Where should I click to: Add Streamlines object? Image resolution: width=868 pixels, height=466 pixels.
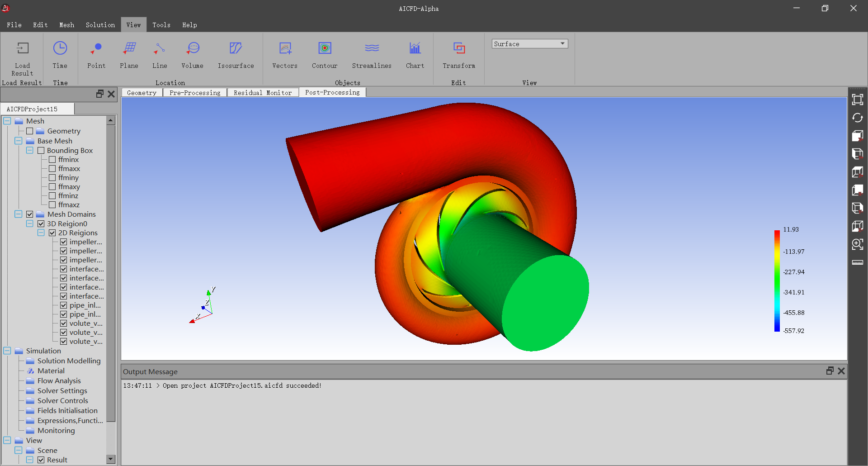click(x=372, y=48)
